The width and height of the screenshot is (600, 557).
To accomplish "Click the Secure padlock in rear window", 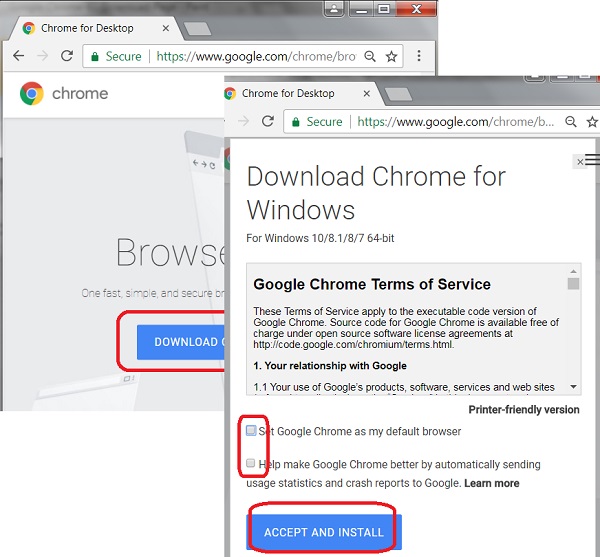I will [x=95, y=57].
